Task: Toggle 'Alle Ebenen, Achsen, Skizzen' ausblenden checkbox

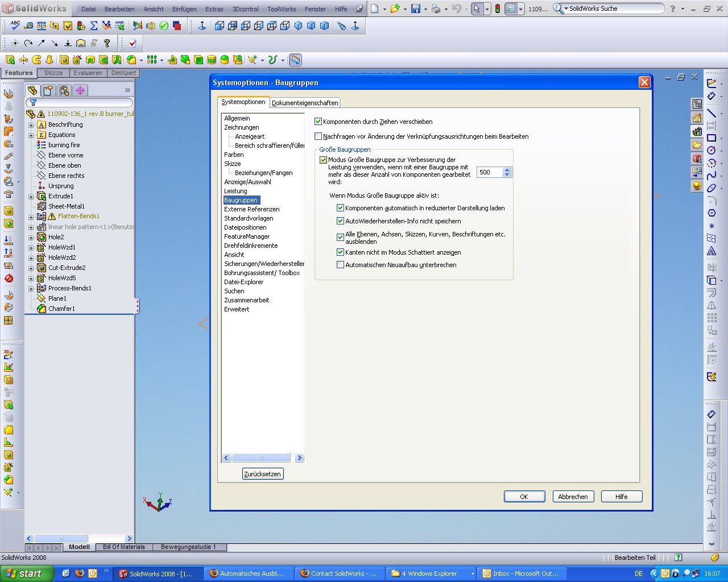Action: 340,238
